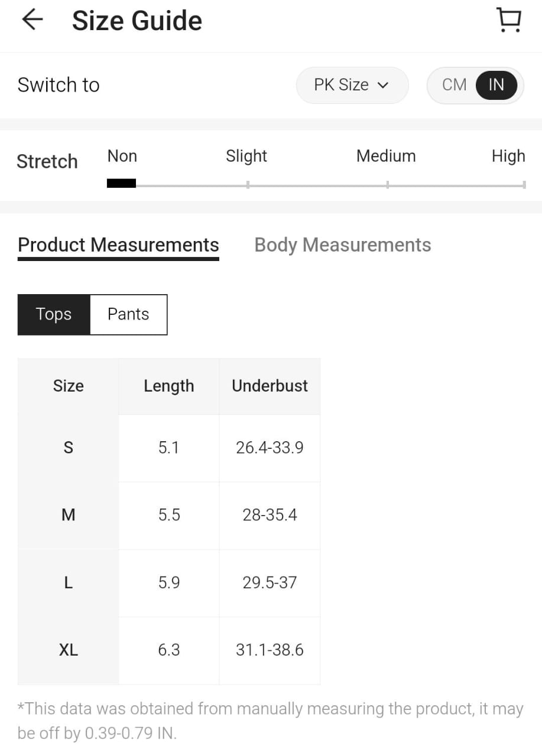Select the S size row
The width and height of the screenshot is (542, 756).
[x=69, y=448]
